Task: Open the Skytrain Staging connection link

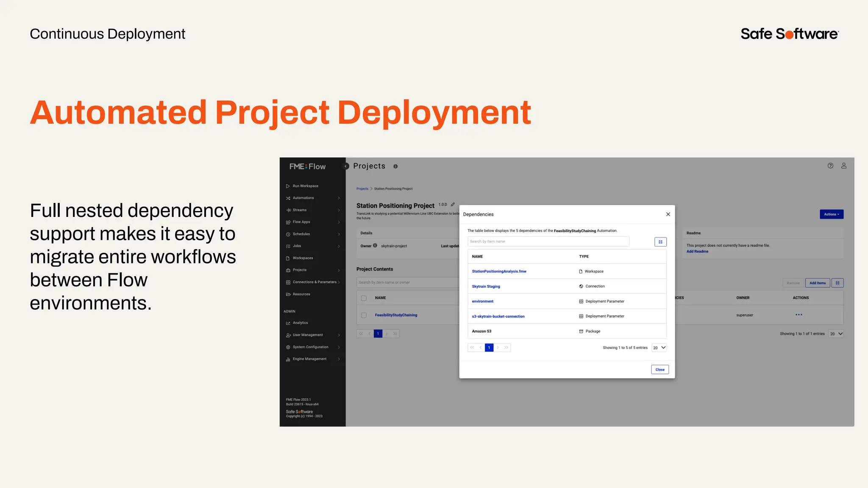Action: pos(486,287)
